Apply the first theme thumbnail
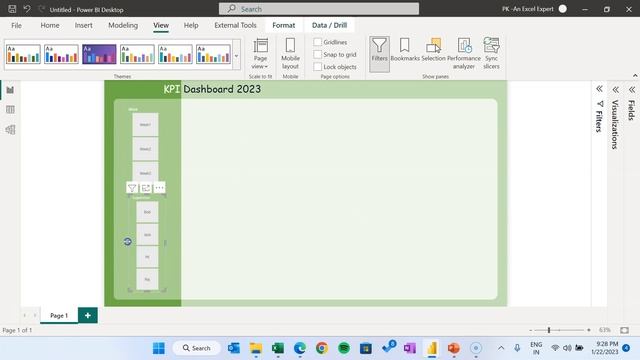The height and width of the screenshot is (360, 640). (x=23, y=54)
